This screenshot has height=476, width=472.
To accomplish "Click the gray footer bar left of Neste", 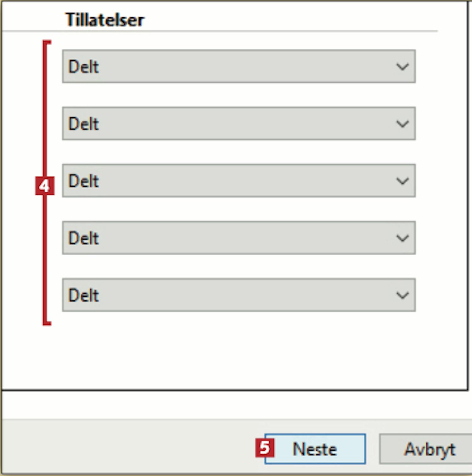I will tap(126, 446).
